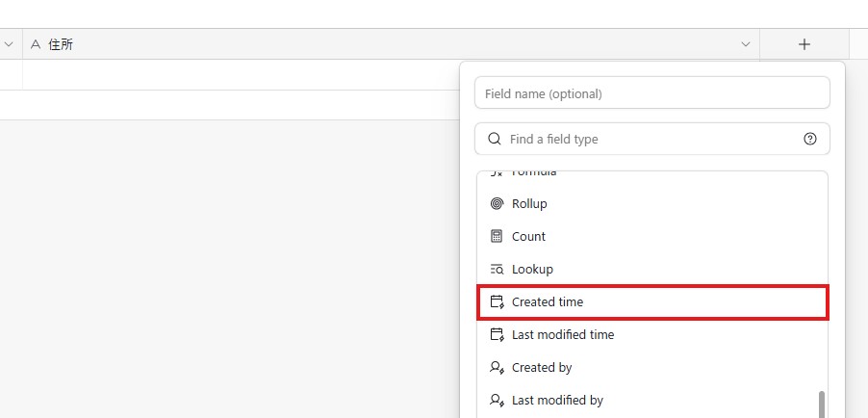
Task: Focus the Field name (optional) input
Action: pos(652,93)
